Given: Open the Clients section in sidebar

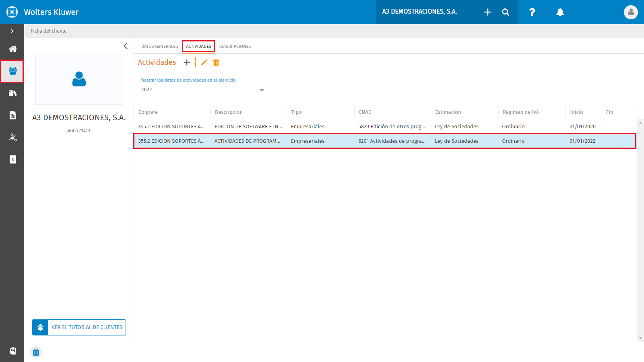Looking at the screenshot, I should click(12, 71).
